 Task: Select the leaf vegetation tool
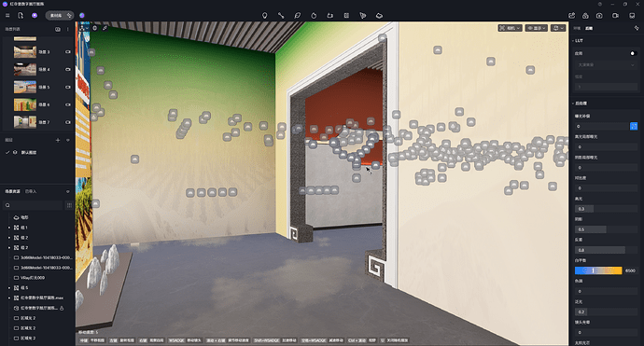click(298, 16)
